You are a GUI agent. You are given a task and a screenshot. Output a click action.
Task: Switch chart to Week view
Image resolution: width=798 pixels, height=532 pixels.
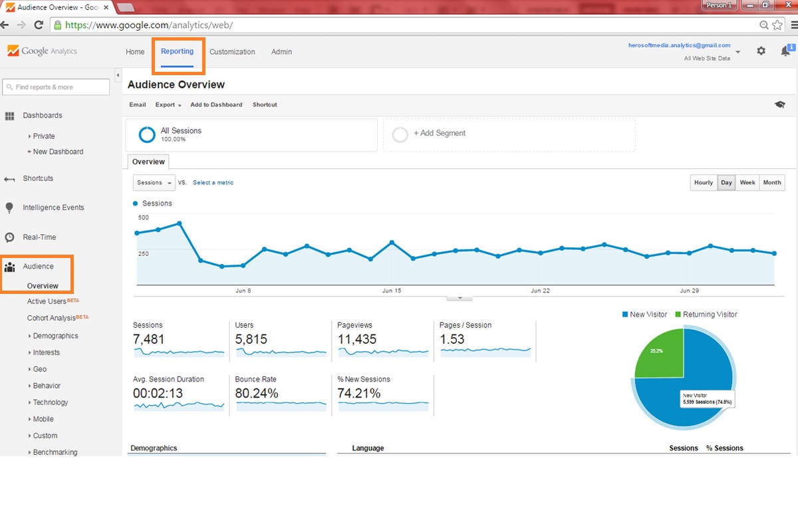click(x=747, y=183)
